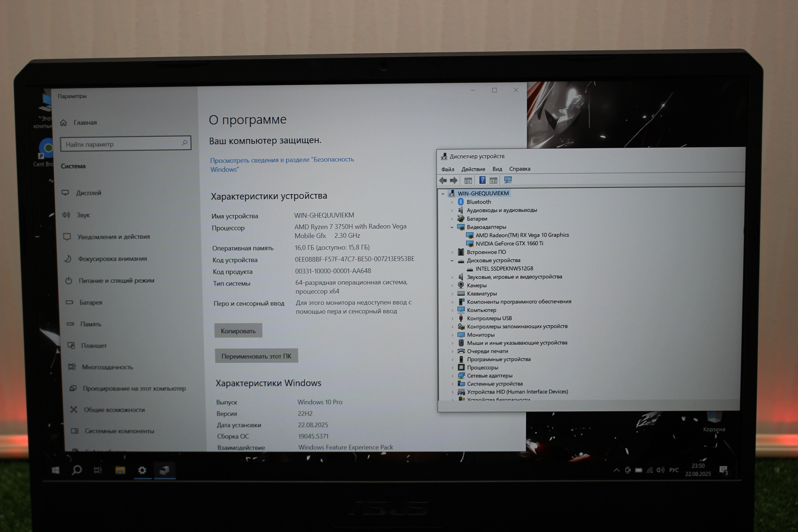This screenshot has width=798, height=532.
Task: Collapse the Видеоадаптеры node
Action: coord(452,227)
